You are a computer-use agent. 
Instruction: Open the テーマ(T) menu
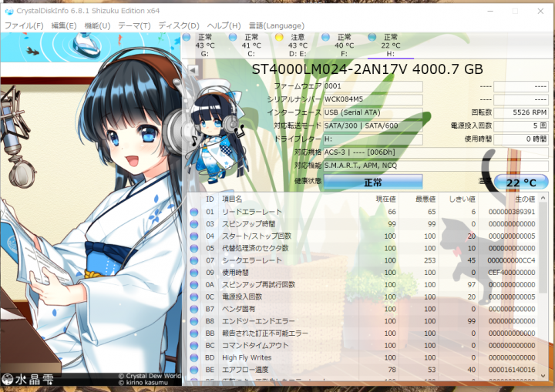pyautogui.click(x=134, y=26)
